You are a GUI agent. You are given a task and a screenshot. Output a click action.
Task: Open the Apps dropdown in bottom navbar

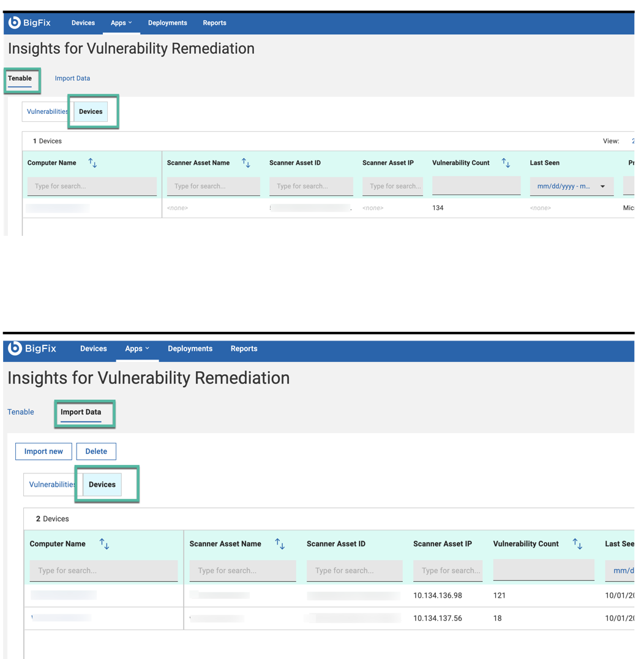point(137,349)
